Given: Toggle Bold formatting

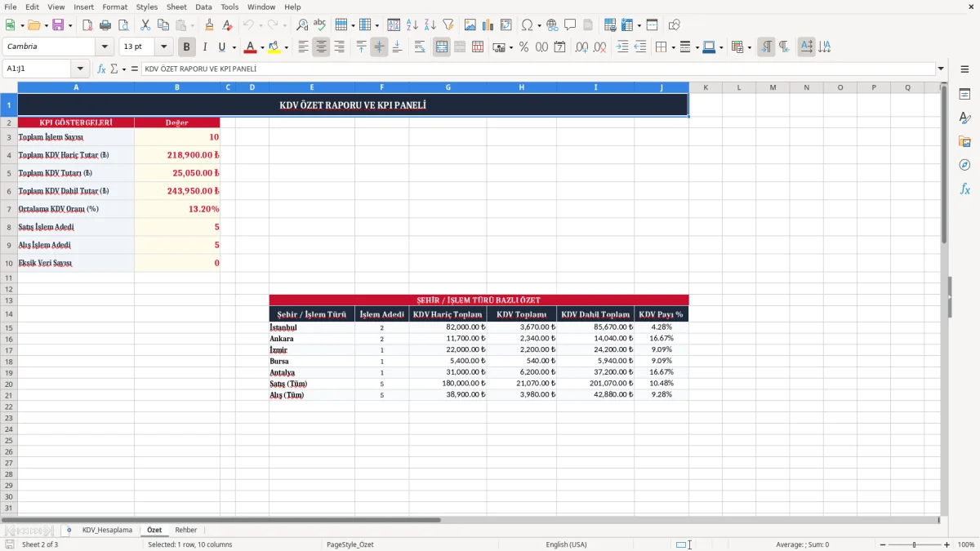Looking at the screenshot, I should [x=187, y=47].
